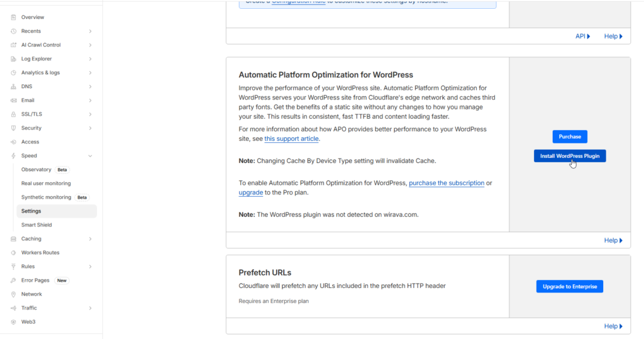
Task: Click the Caching icon in the sidebar
Action: tap(14, 238)
